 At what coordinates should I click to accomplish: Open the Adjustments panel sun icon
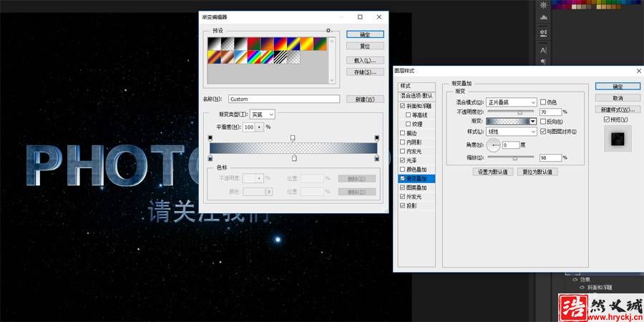(x=543, y=5)
